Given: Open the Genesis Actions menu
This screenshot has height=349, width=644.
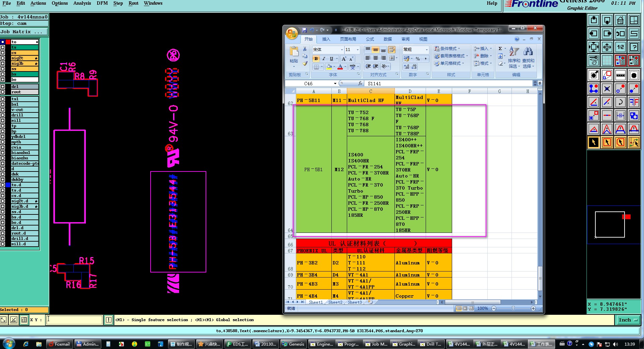Looking at the screenshot, I should (x=38, y=3).
